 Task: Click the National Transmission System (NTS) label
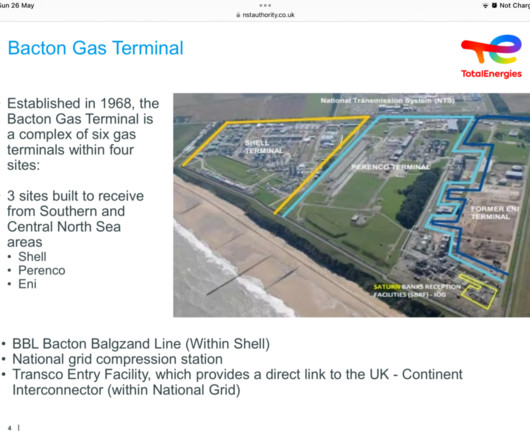[387, 100]
